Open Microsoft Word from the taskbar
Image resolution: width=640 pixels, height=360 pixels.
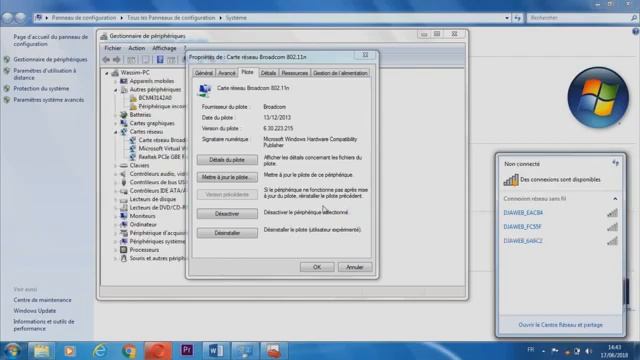pyautogui.click(x=216, y=351)
